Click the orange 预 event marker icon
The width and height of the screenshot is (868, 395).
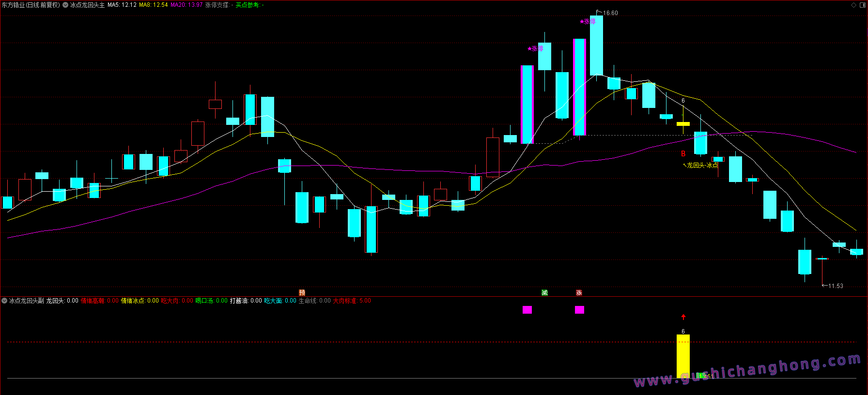(x=302, y=292)
